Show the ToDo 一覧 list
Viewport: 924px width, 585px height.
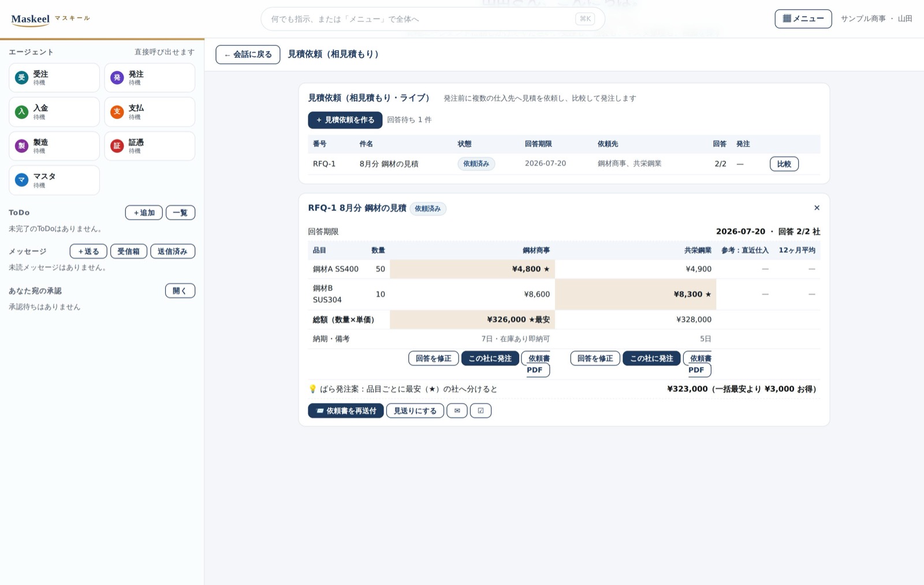pos(180,213)
